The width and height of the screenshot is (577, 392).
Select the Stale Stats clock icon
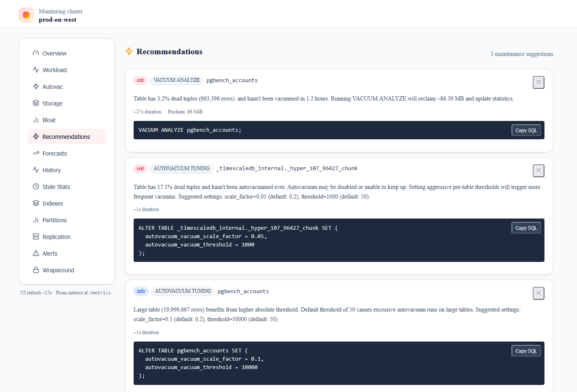pos(36,186)
